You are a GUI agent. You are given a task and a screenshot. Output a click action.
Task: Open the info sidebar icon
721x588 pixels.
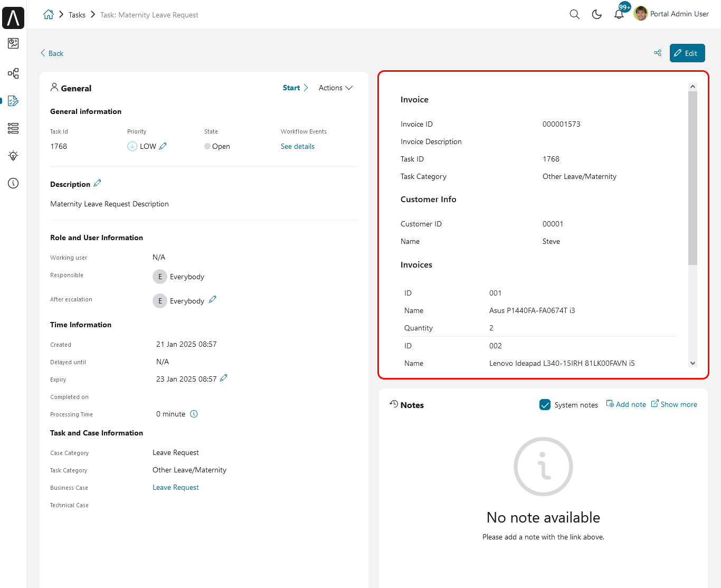pyautogui.click(x=13, y=183)
